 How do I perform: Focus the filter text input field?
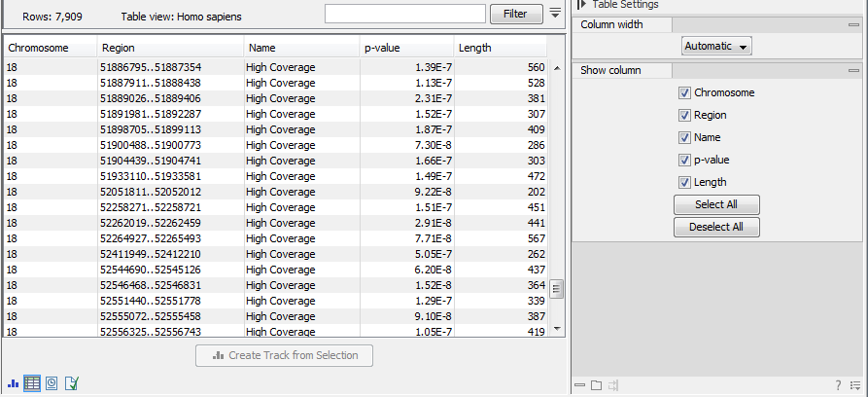click(404, 14)
